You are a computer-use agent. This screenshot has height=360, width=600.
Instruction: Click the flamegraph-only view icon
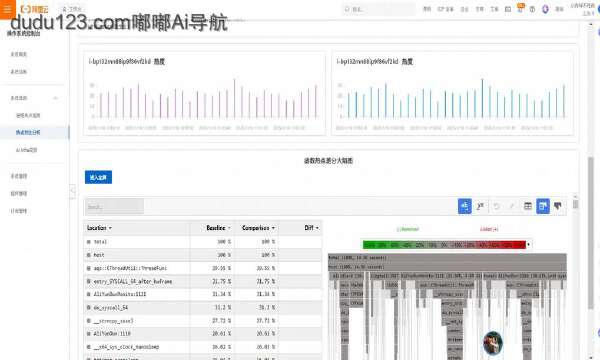(x=558, y=206)
